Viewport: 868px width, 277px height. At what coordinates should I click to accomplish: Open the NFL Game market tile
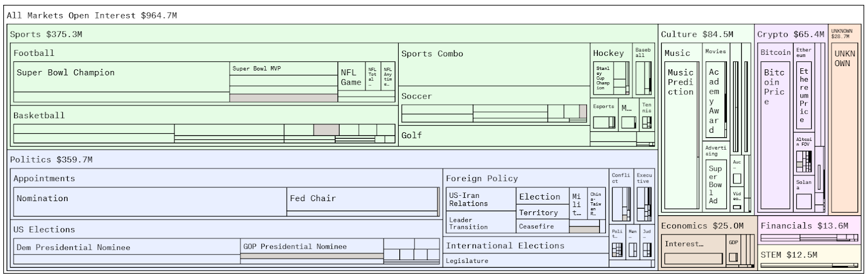coord(351,77)
